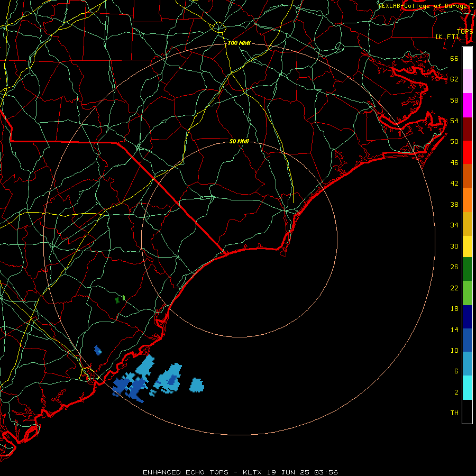Click the '18' legend value
This screenshot has height=476, width=476.
(x=454, y=309)
